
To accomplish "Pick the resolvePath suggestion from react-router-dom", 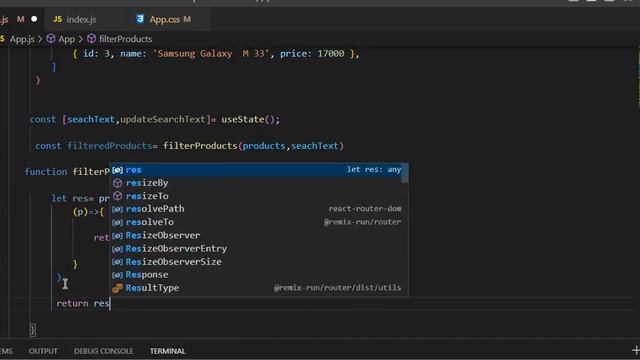I will [x=259, y=209].
